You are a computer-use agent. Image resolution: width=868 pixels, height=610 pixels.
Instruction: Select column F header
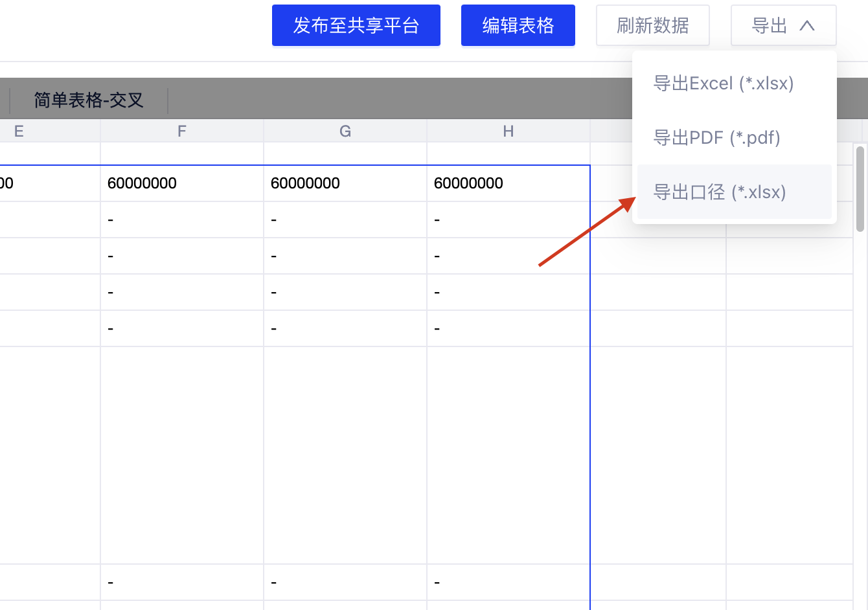pos(182,131)
